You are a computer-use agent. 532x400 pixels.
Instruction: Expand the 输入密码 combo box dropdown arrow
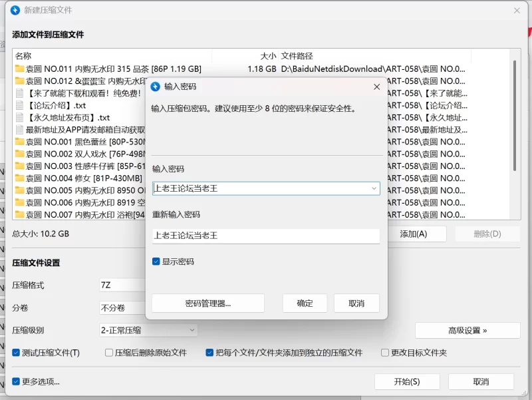[374, 188]
